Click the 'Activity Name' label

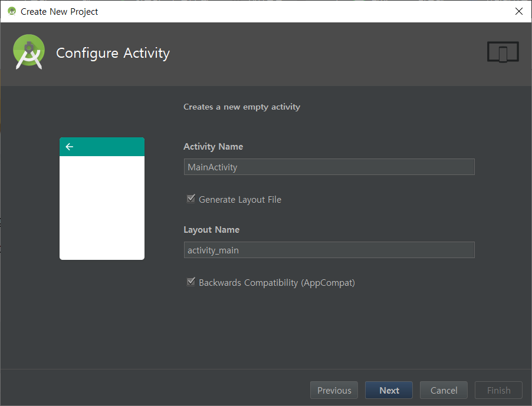[x=214, y=146]
